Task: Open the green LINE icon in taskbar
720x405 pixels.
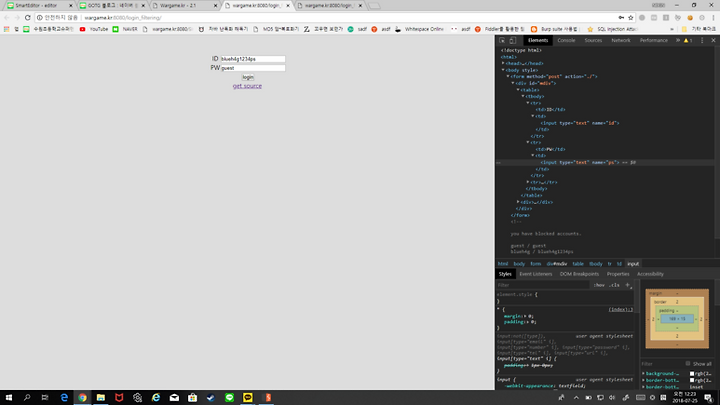Action: (229, 398)
